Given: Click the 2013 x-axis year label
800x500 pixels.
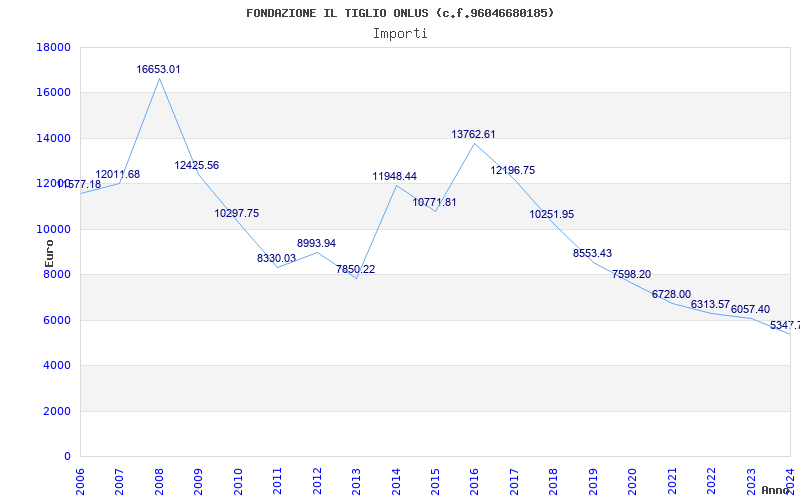Looking at the screenshot, I should [x=356, y=481].
